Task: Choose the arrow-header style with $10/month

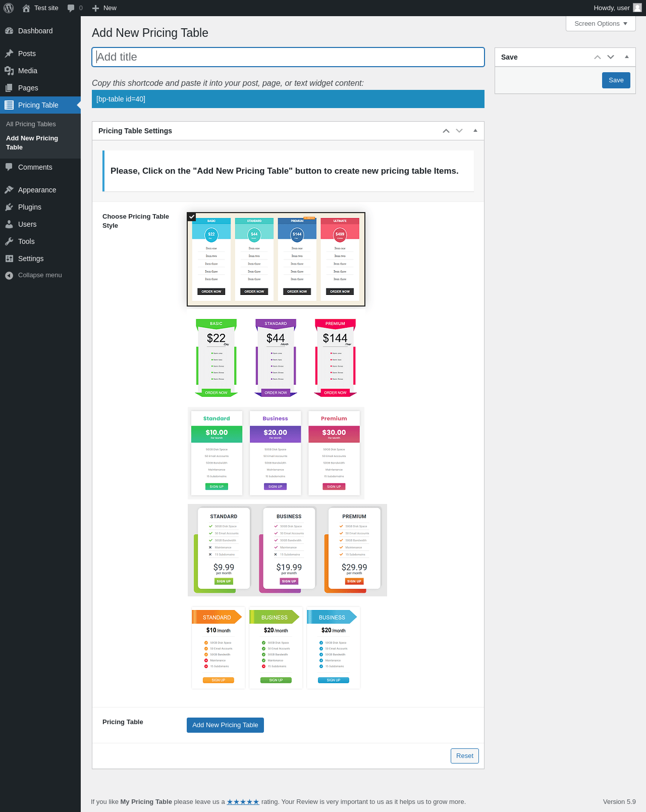Action: pyautogui.click(x=276, y=648)
